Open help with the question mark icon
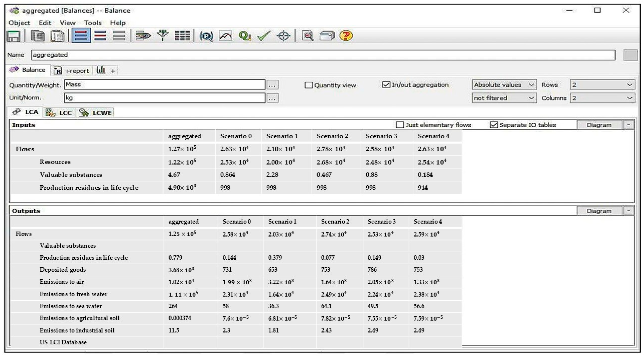644x357 pixels. click(x=346, y=36)
